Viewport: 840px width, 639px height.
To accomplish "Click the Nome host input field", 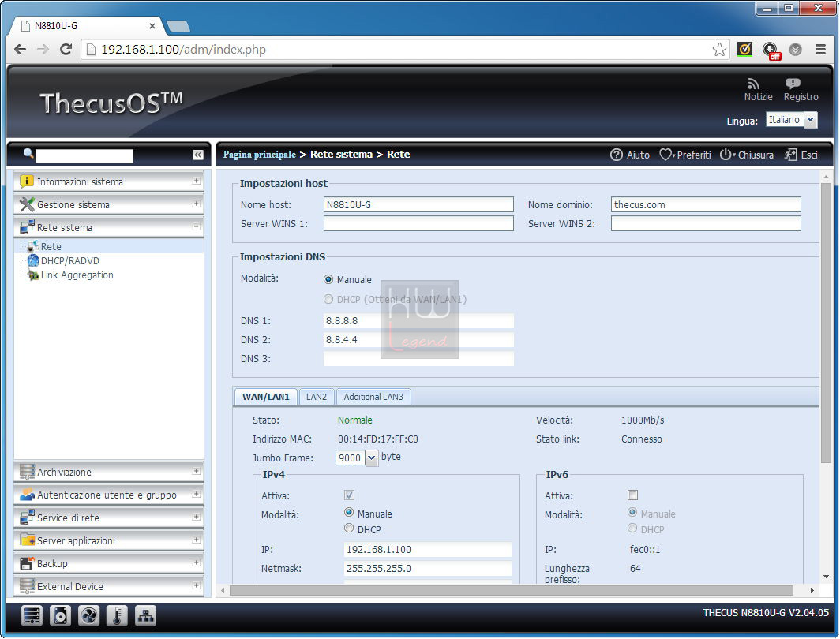I will (418, 204).
